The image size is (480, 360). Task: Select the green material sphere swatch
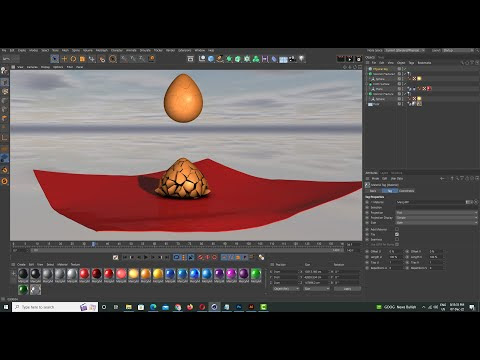coord(256,274)
